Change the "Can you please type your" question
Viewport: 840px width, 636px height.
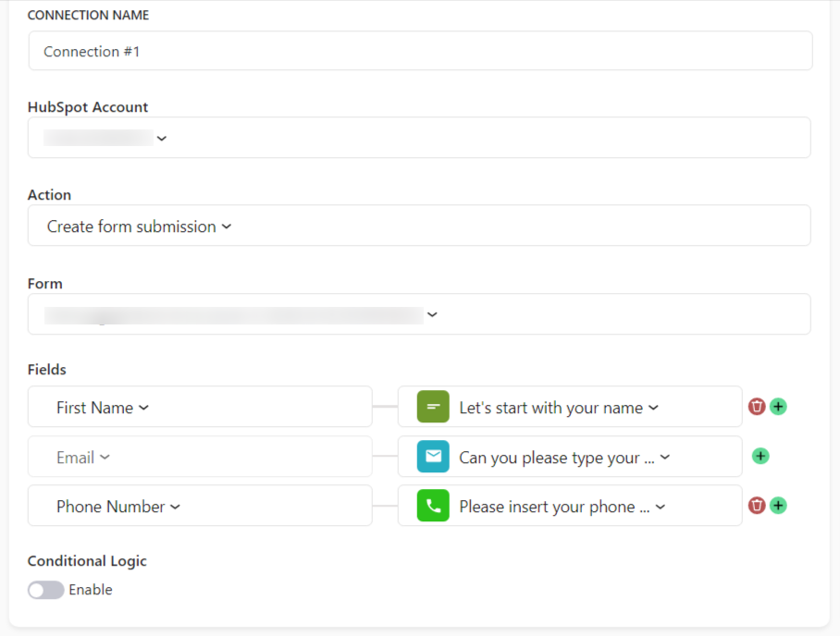click(x=570, y=456)
